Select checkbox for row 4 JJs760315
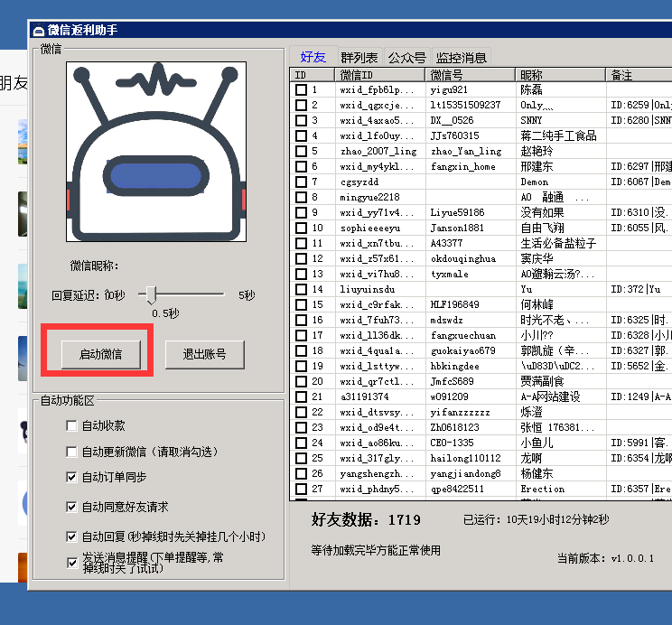 [302, 135]
